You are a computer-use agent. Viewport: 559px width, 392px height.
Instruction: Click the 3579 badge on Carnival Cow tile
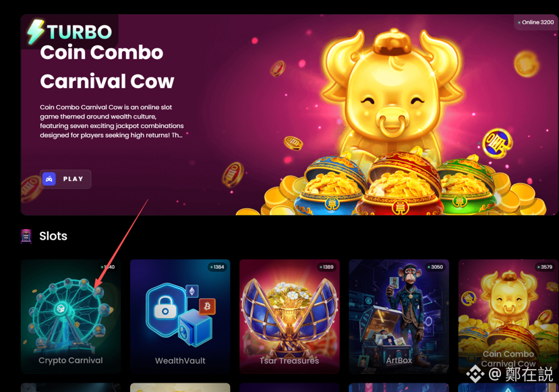coord(545,267)
